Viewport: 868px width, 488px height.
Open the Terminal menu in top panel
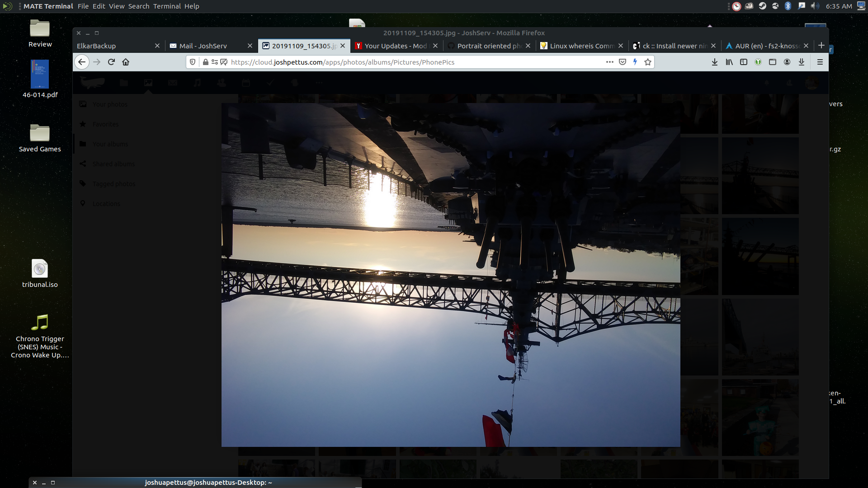click(x=167, y=6)
